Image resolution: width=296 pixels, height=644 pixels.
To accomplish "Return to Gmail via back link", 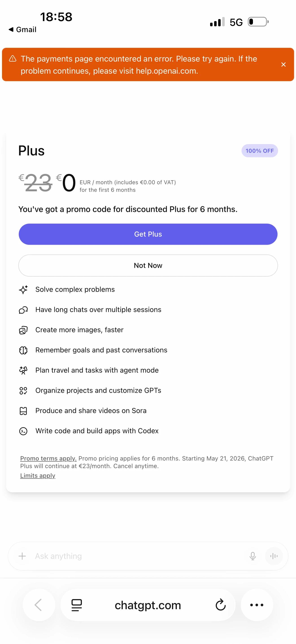I will point(22,29).
